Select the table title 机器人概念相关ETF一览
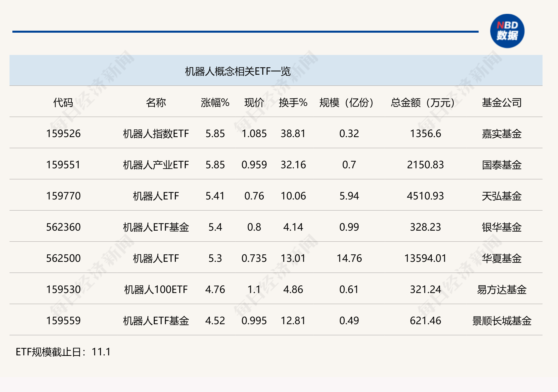558x392 pixels. click(238, 71)
